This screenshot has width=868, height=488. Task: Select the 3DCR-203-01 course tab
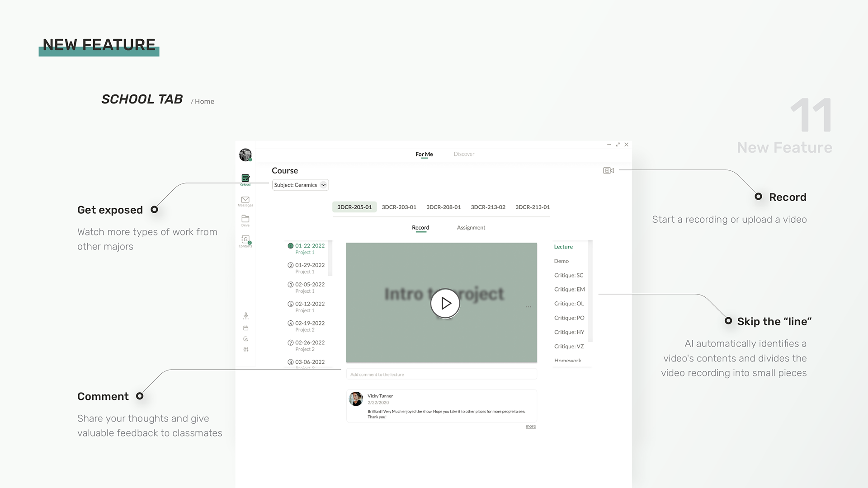(x=399, y=207)
